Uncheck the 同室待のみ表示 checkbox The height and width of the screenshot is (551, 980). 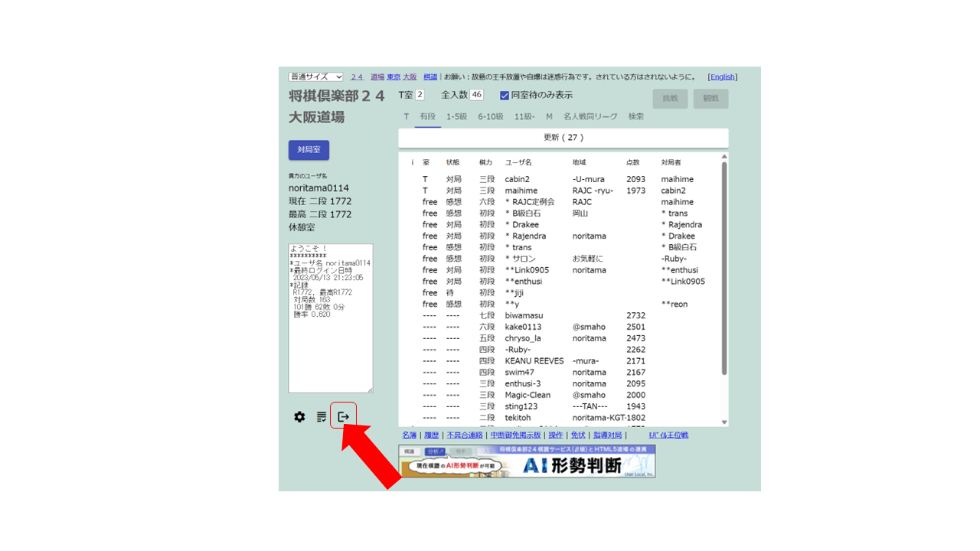pyautogui.click(x=505, y=96)
